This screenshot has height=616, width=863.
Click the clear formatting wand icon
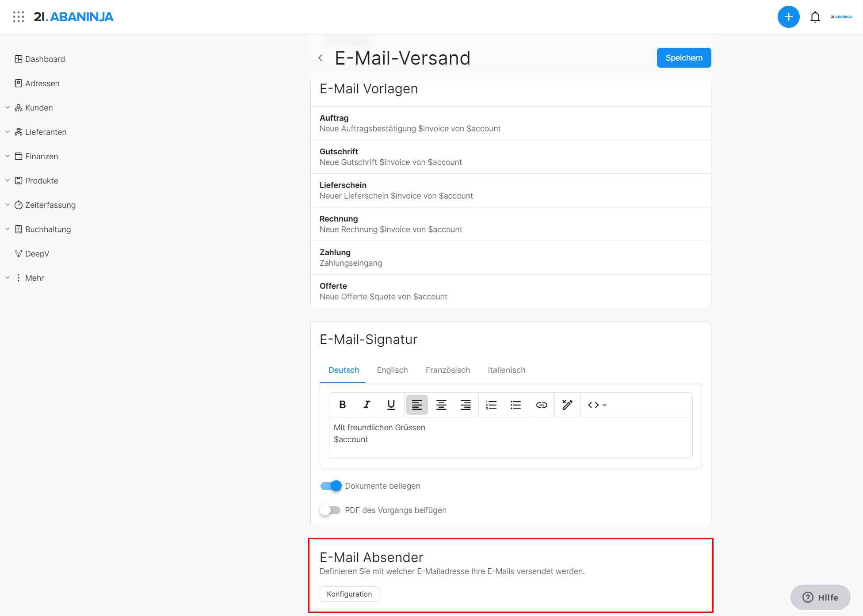(x=567, y=405)
